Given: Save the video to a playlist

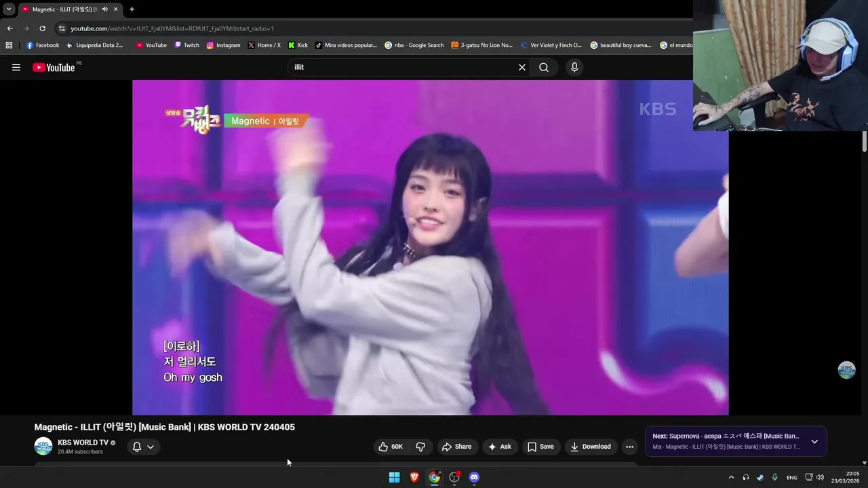Looking at the screenshot, I should pyautogui.click(x=540, y=447).
